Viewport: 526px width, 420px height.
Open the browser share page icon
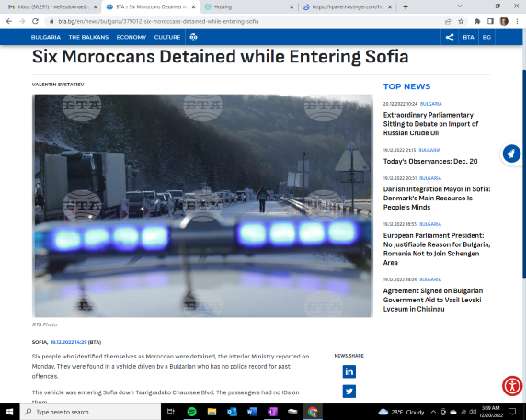(x=448, y=21)
